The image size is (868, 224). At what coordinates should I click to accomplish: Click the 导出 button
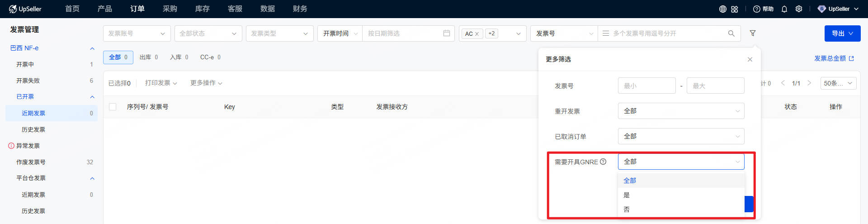tap(842, 33)
